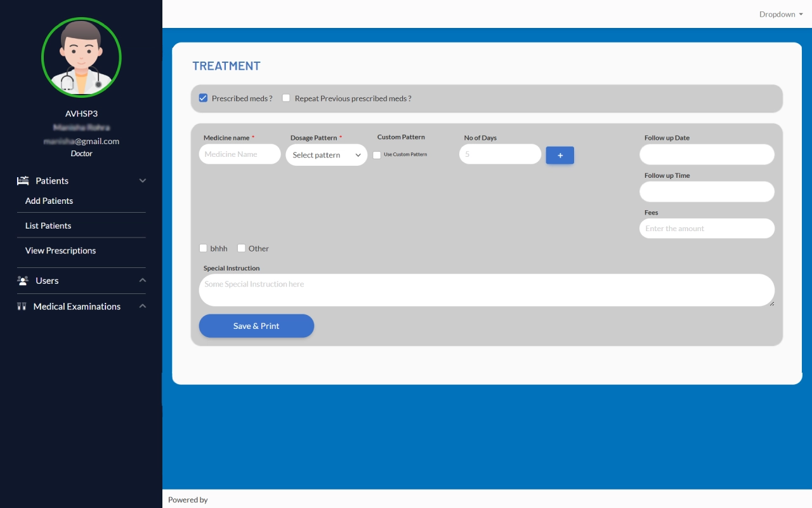This screenshot has height=508, width=812.
Task: Click the Users group icon in sidebar
Action: [x=23, y=281]
